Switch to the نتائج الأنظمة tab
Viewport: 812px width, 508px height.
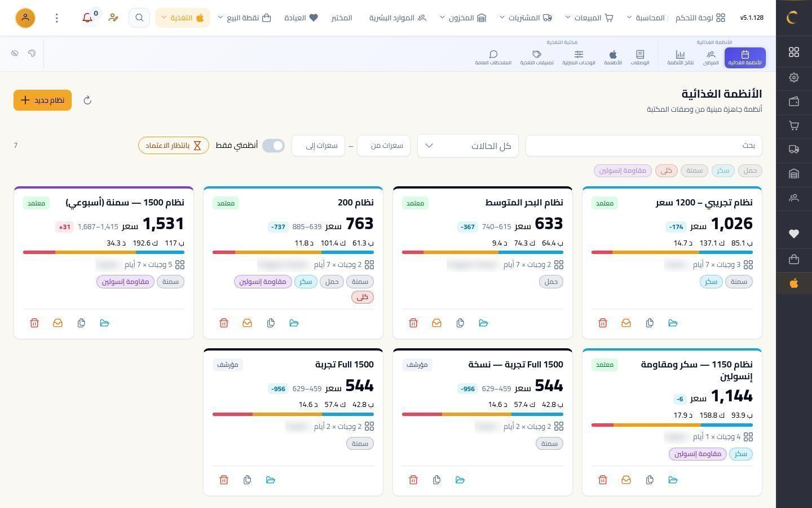coord(681,58)
